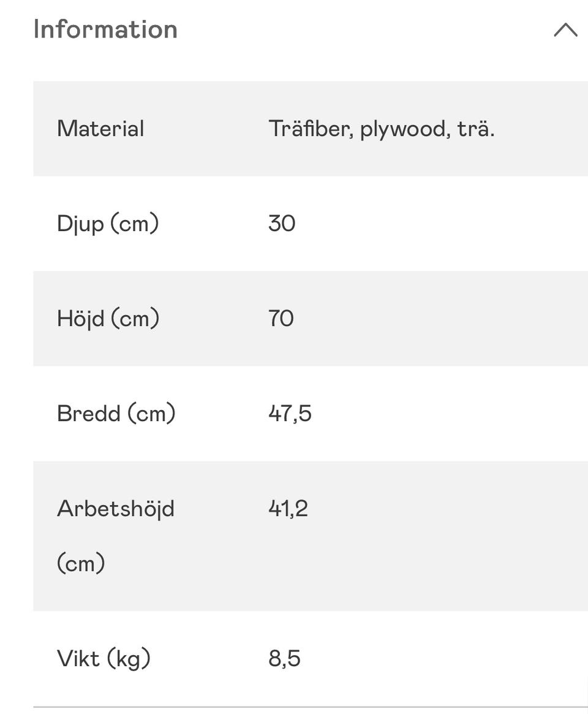Select the depth value 30
Viewport: 588px width, 714px height.
pyautogui.click(x=282, y=224)
